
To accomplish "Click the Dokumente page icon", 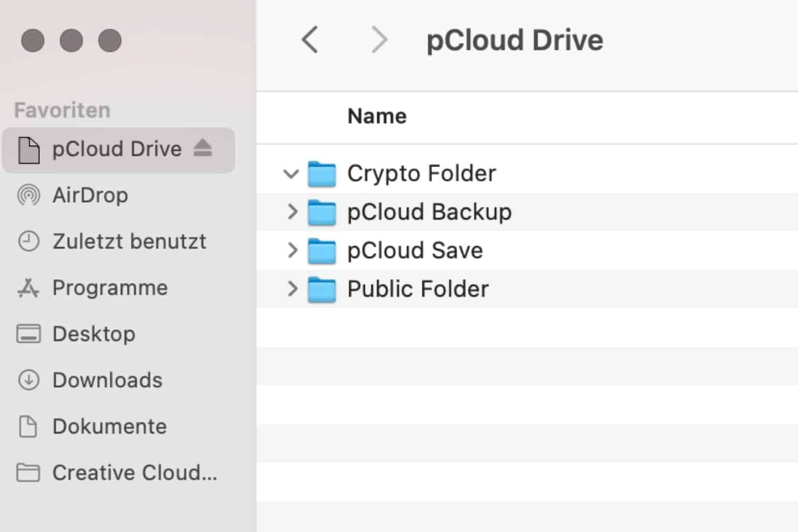I will click(28, 426).
